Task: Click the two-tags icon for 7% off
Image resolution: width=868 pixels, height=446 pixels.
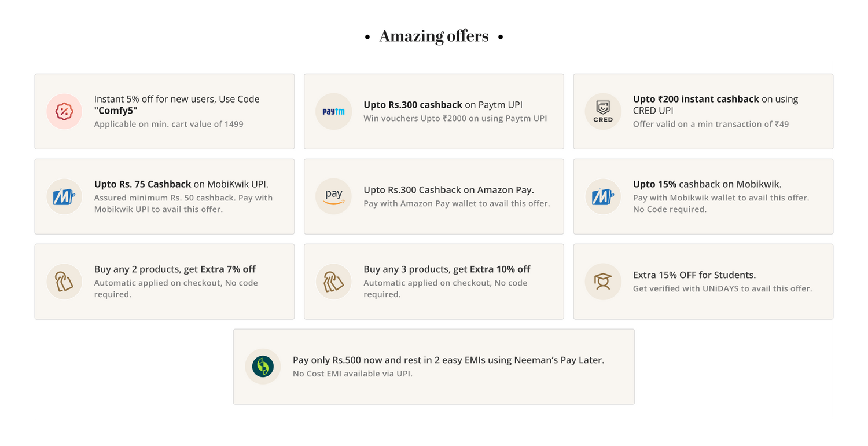Action: pyautogui.click(x=64, y=282)
